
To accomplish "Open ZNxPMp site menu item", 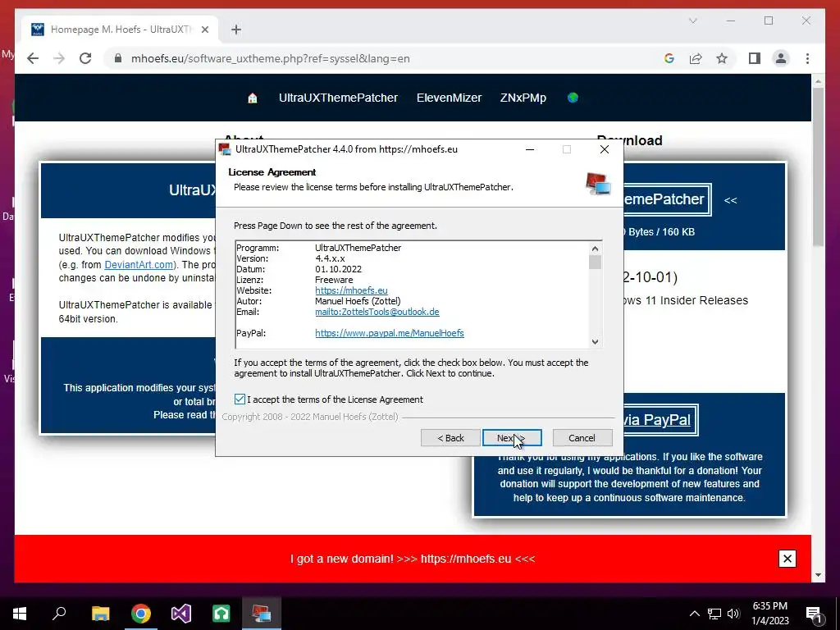I will [x=523, y=98].
